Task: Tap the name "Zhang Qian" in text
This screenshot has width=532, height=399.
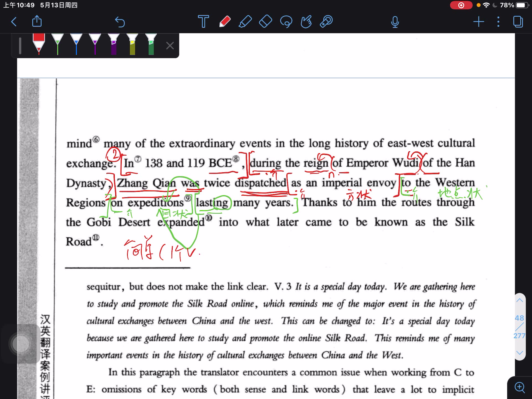Action: point(146,184)
